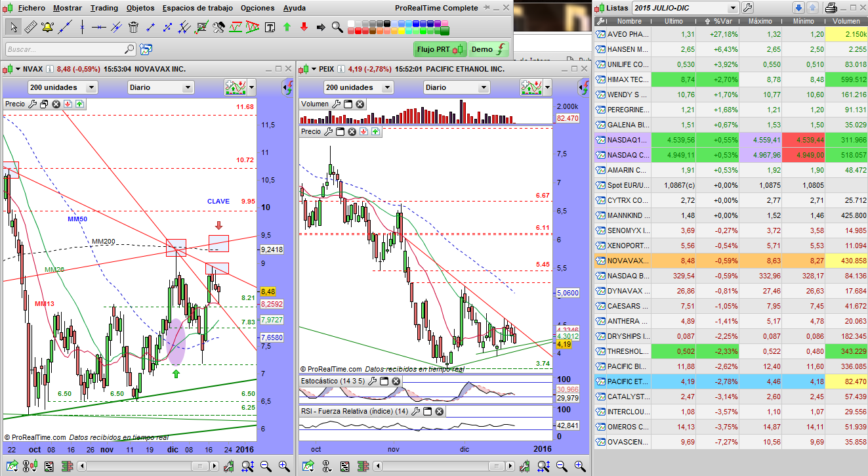Click the chart icon beside the search box
868x476 pixels.
145,49
